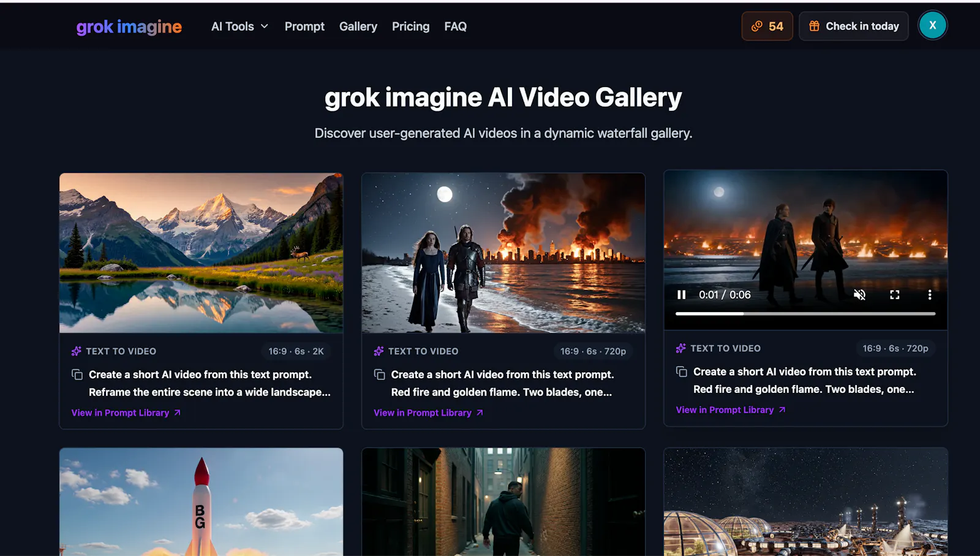Click the Check in today button

(x=854, y=26)
